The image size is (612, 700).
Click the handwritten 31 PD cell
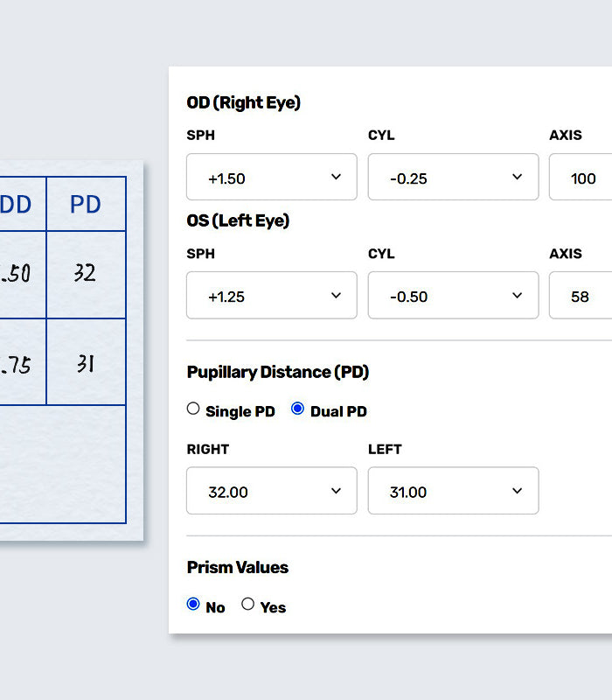click(85, 362)
